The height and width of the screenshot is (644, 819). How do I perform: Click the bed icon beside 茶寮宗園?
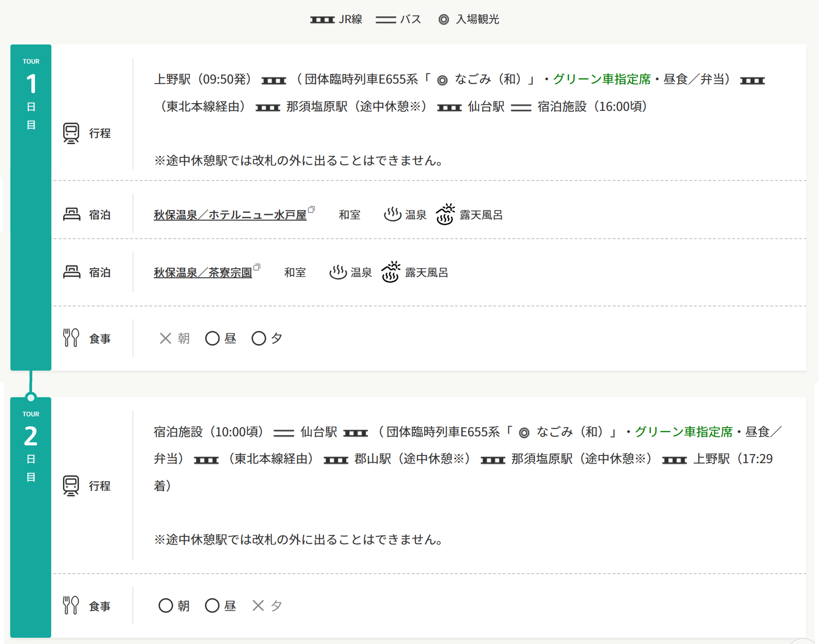pyautogui.click(x=71, y=272)
